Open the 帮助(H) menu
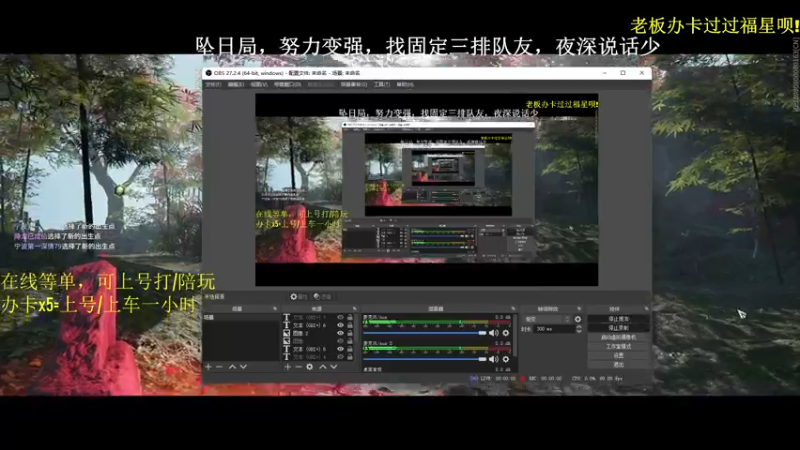 pyautogui.click(x=405, y=84)
